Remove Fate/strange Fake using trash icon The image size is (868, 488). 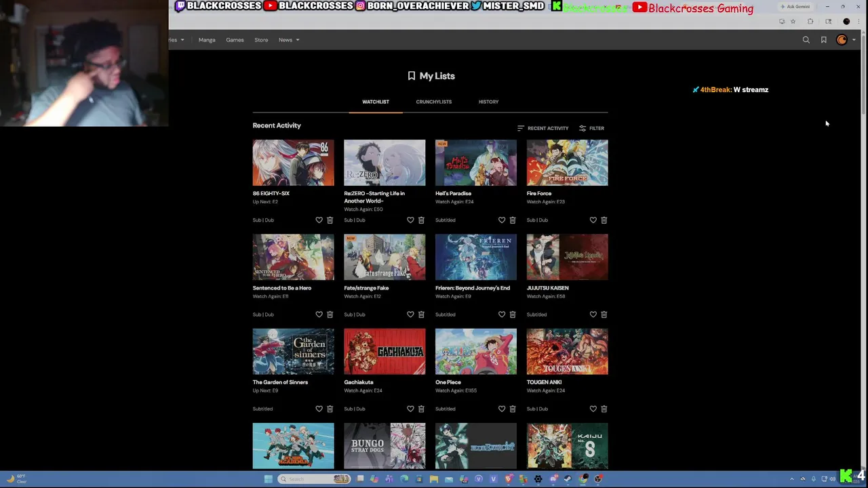[421, 314]
